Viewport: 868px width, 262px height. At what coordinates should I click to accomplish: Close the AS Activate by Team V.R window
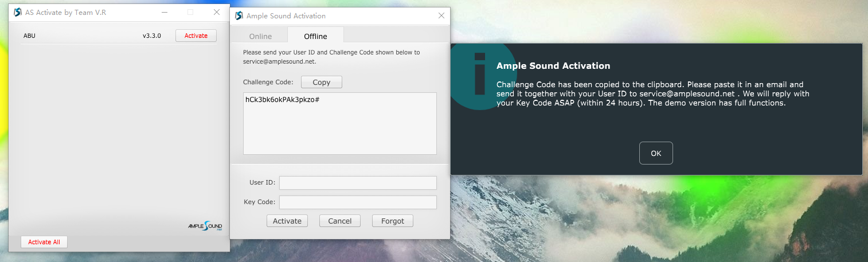click(x=217, y=12)
